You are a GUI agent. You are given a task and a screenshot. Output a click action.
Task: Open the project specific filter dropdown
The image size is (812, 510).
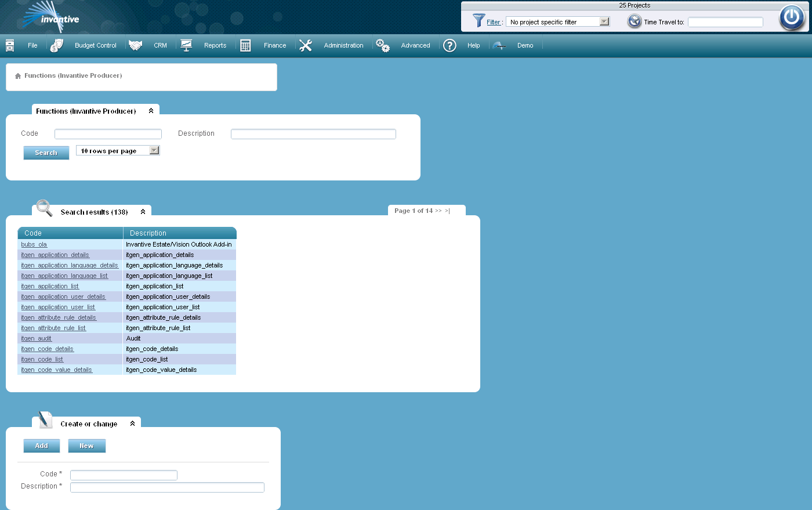[605, 21]
